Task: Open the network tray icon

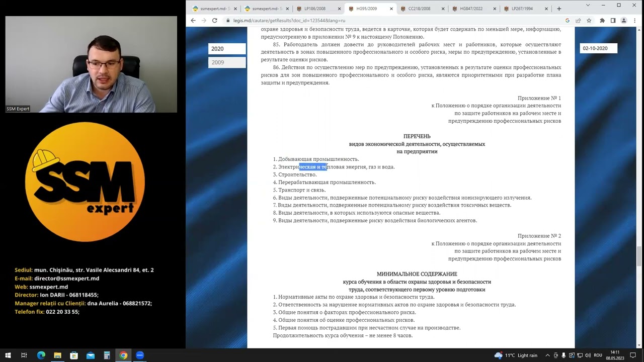Action: tap(579, 355)
